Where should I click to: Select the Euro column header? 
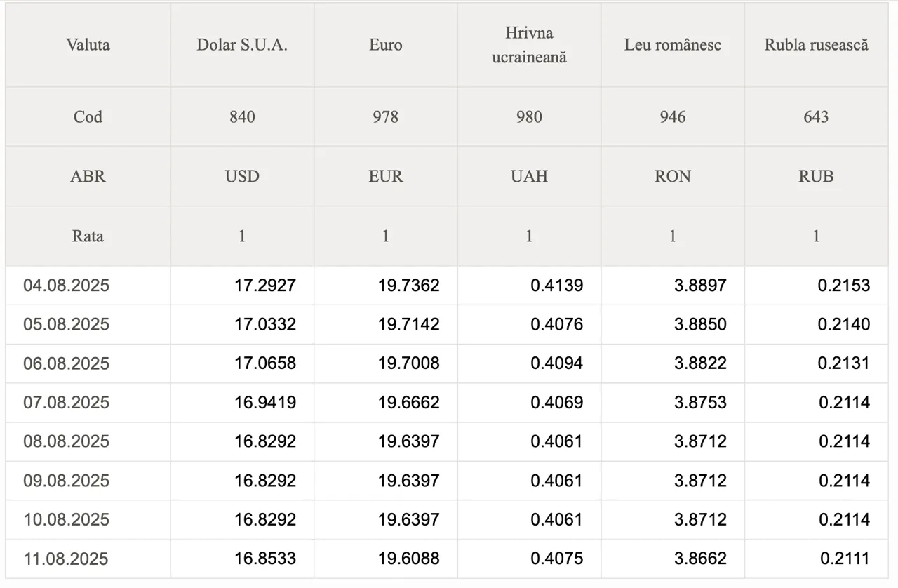point(386,45)
